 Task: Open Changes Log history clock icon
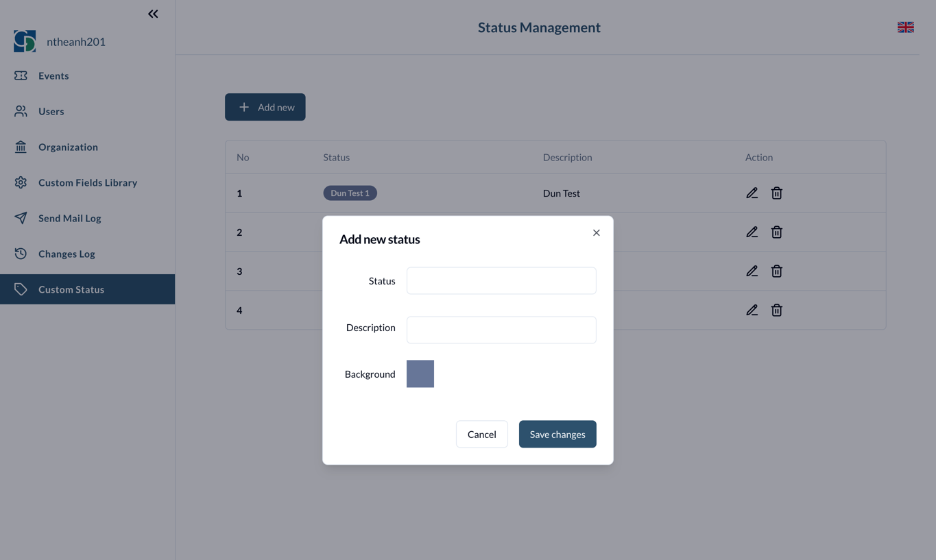pos(20,254)
